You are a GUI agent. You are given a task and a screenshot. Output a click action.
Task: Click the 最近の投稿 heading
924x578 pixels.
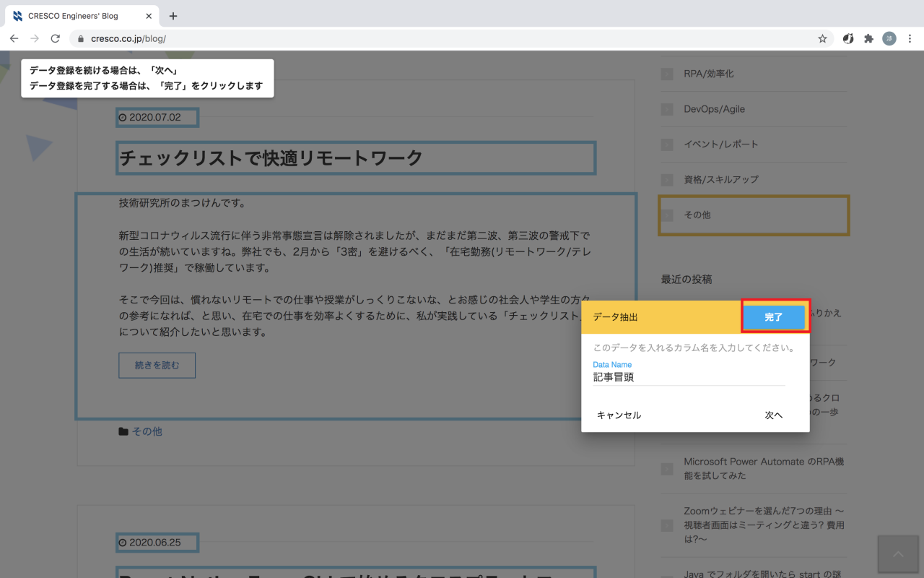coord(687,279)
